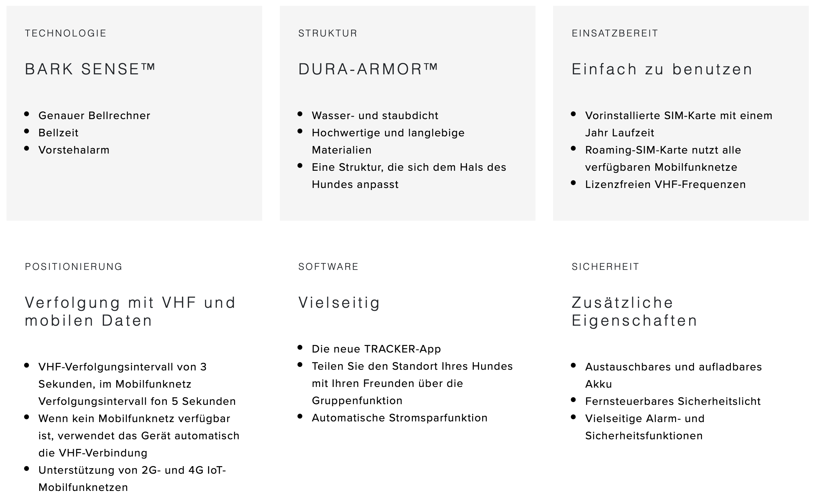Select the 'Zusätzliche Eigenschaften' heading
816x504 pixels.
pos(634,312)
